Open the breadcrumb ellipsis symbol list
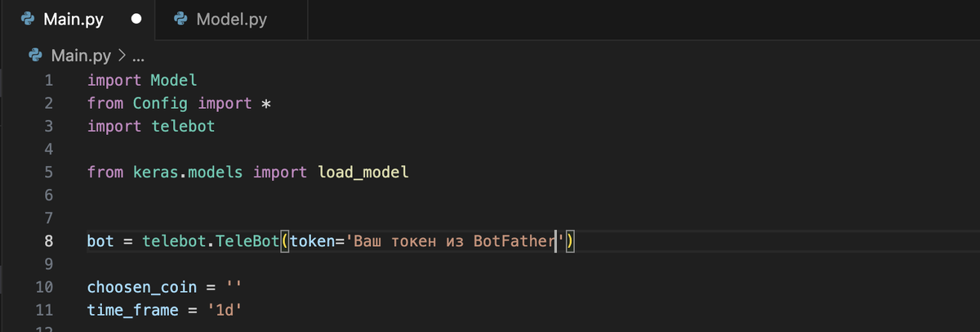 coord(137,58)
